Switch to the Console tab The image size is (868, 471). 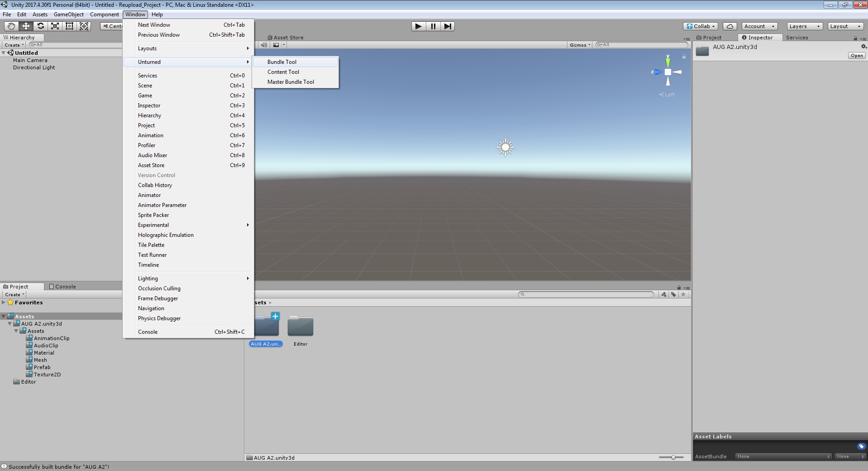click(62, 287)
